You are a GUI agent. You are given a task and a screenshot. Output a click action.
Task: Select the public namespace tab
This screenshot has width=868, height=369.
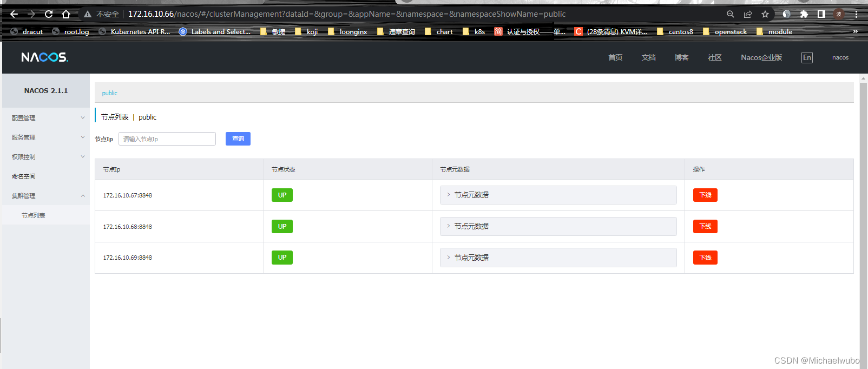pos(110,93)
